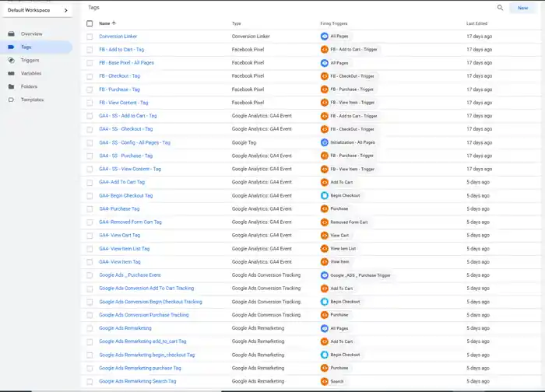The height and width of the screenshot is (392, 545).
Task: Open the Conversion Linker tag link
Action: [118, 36]
